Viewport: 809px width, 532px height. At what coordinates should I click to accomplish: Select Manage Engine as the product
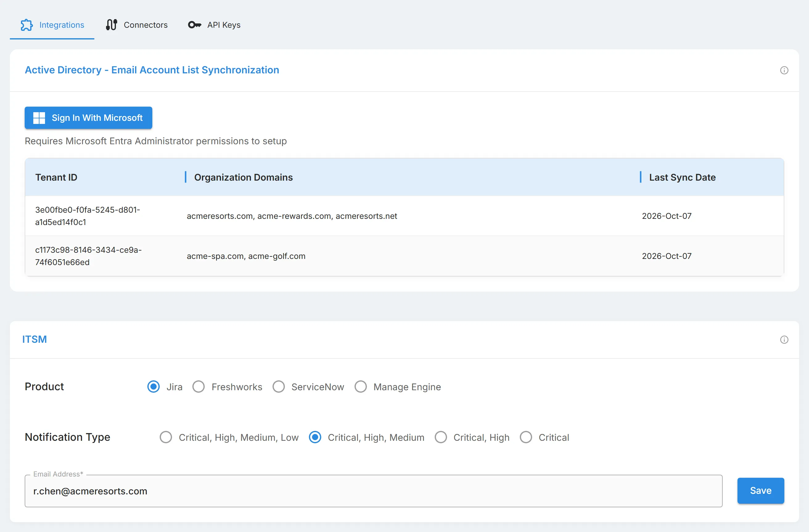(361, 387)
